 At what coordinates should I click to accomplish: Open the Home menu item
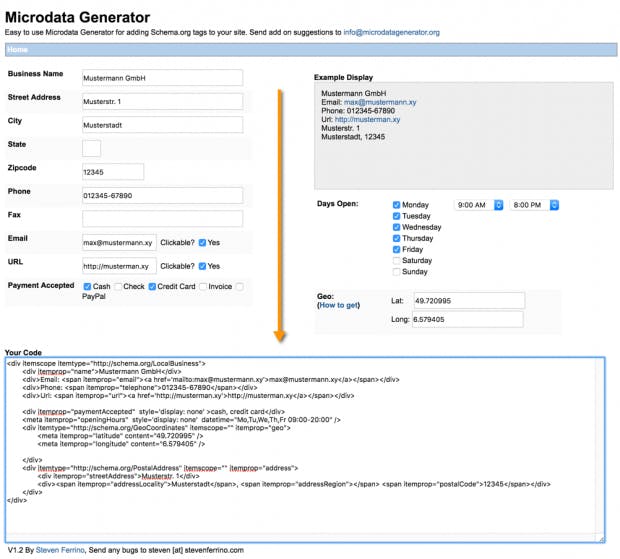pos(17,49)
